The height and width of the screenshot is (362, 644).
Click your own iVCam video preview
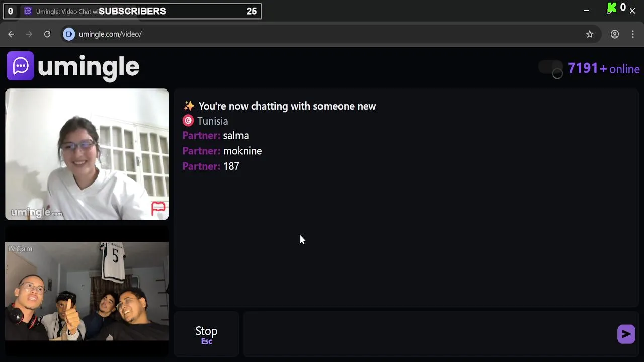point(87,292)
